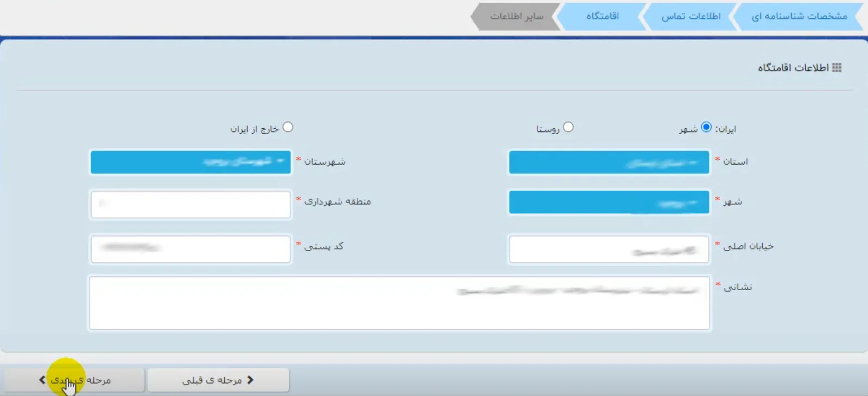Click the کد پستی label

coord(324,246)
